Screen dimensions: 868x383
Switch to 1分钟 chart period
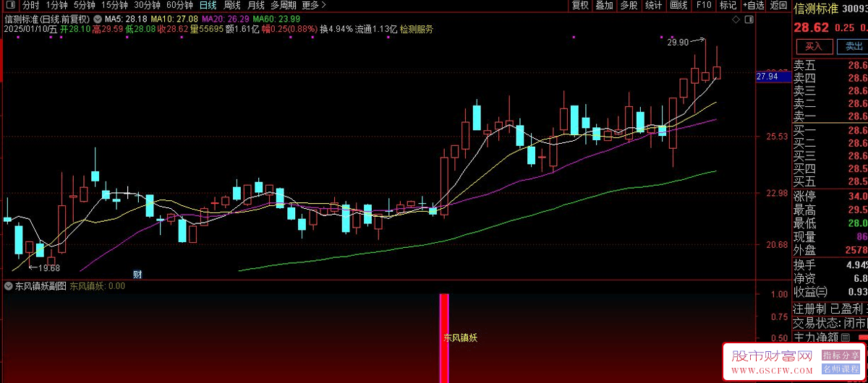pyautogui.click(x=57, y=5)
